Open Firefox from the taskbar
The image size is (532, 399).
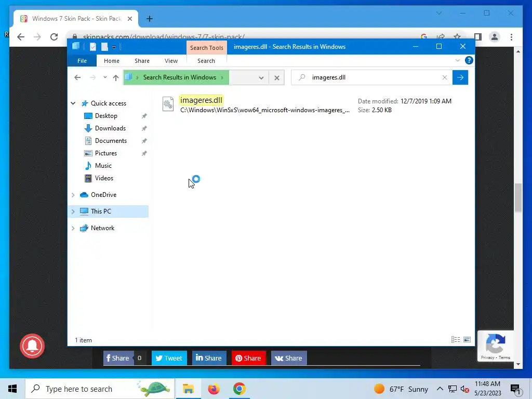(x=214, y=389)
